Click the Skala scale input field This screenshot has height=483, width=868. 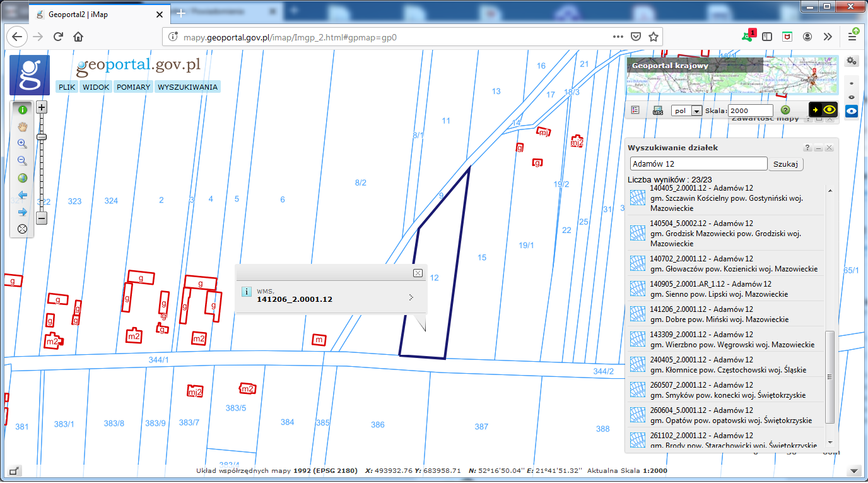pos(750,110)
